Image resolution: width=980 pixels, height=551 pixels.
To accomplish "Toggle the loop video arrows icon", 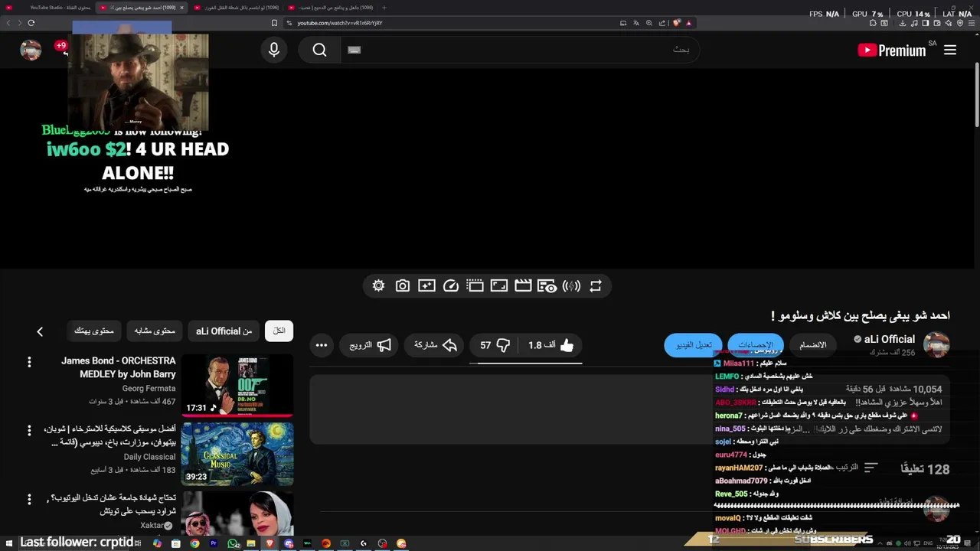I will click(x=596, y=285).
